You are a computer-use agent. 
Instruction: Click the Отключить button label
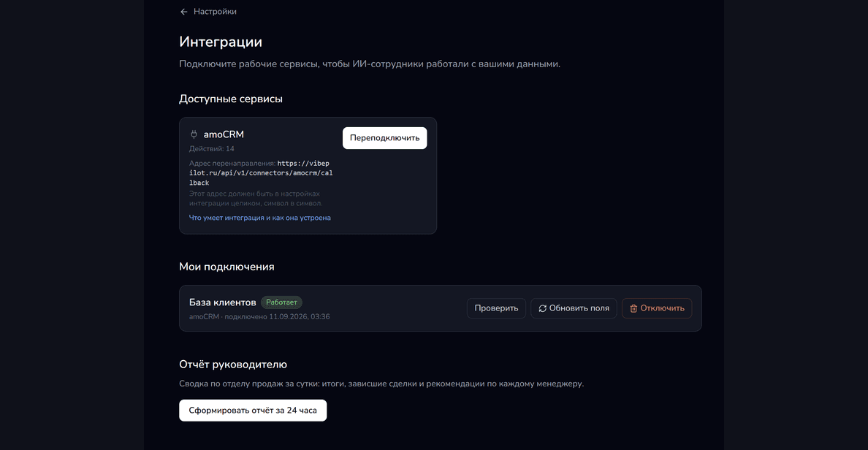coord(662,308)
